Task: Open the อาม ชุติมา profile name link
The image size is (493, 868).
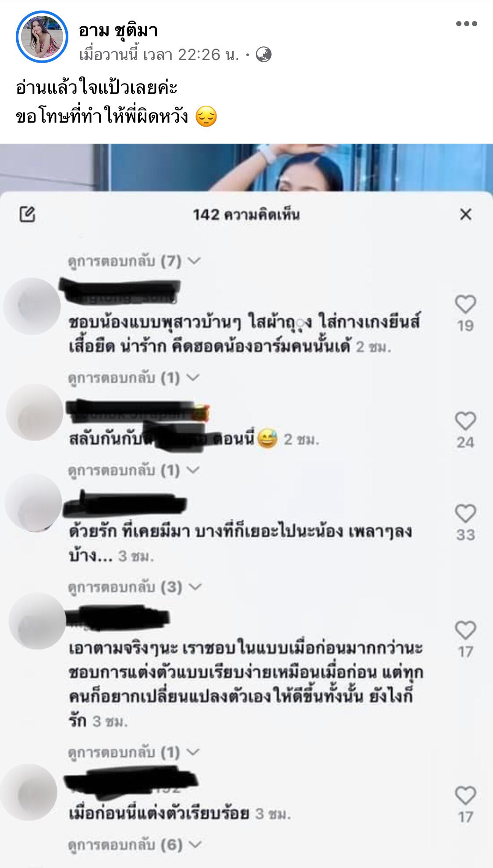Action: point(118,30)
